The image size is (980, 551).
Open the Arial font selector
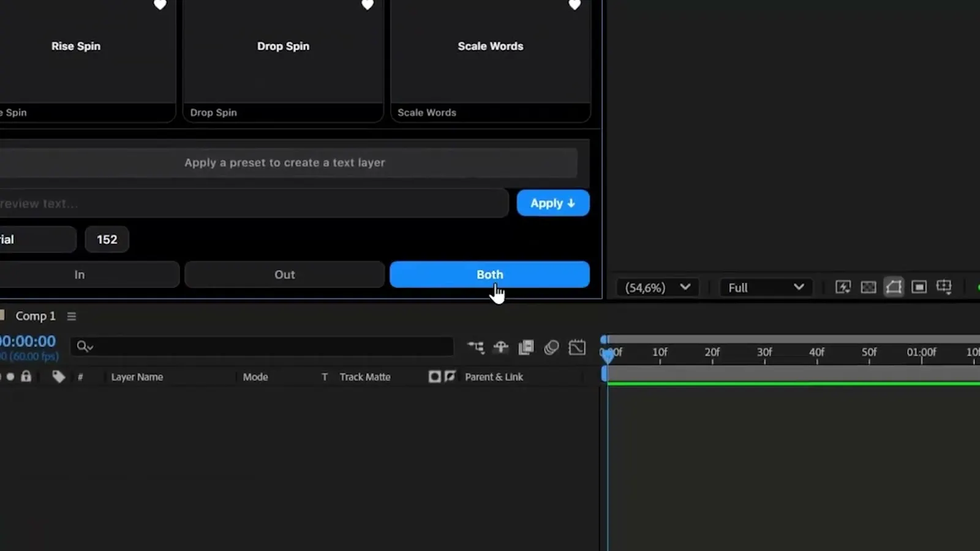(38, 239)
